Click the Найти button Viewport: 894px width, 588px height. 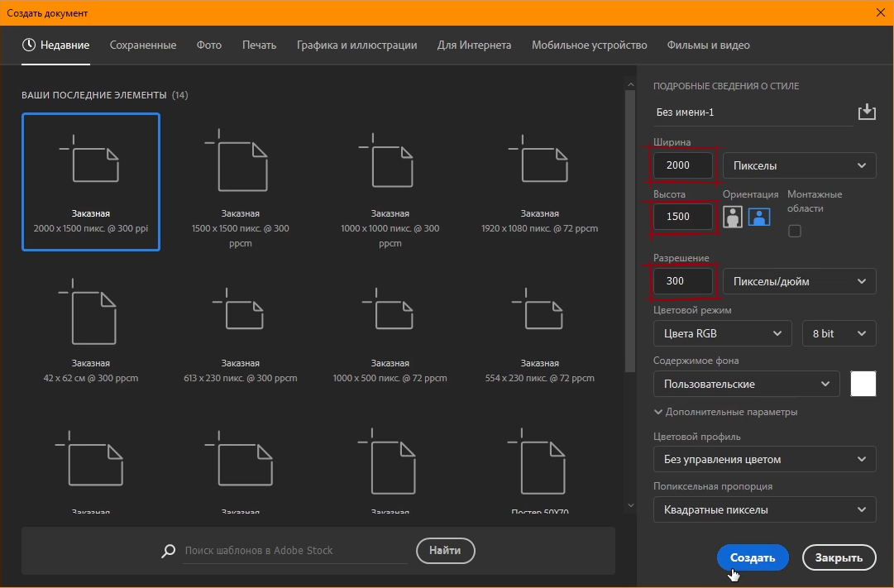[x=445, y=550]
